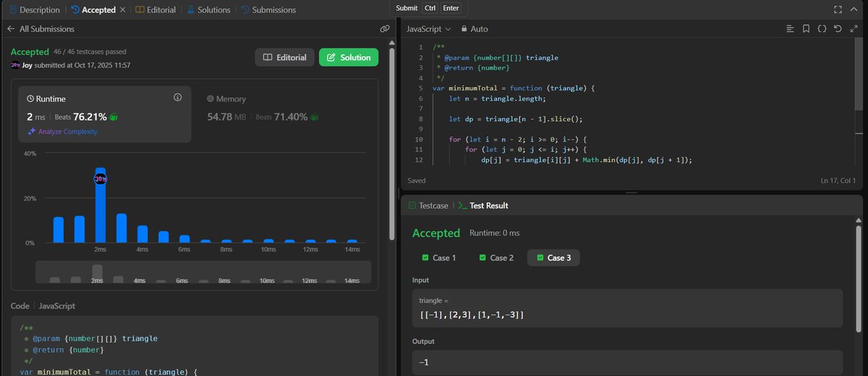Open the Submissions tab

point(268,10)
